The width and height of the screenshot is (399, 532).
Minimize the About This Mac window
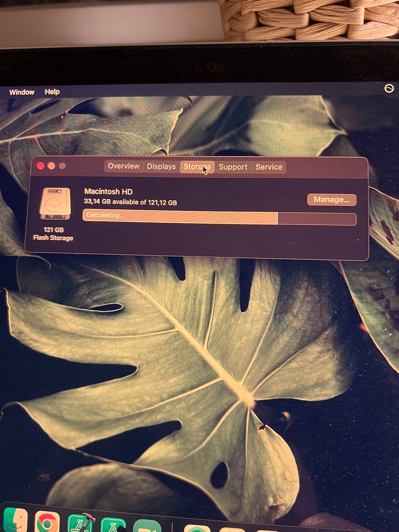[52, 166]
